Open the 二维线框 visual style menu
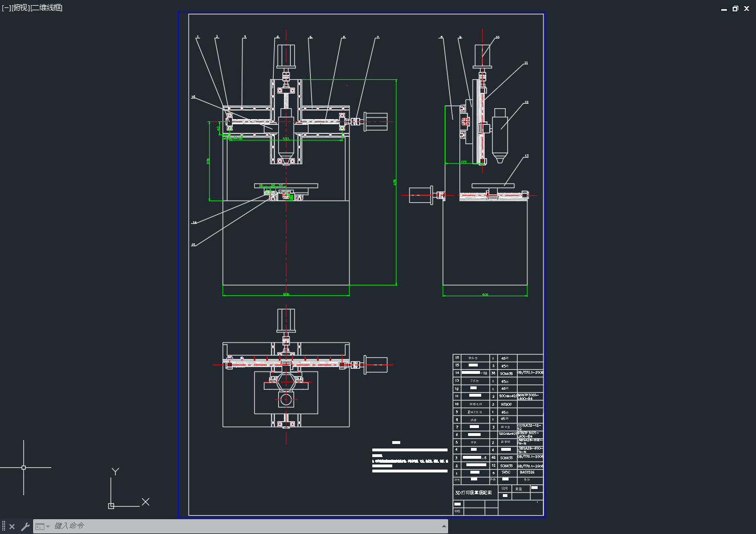Image resolution: width=756 pixels, height=534 pixels. tap(46, 7)
